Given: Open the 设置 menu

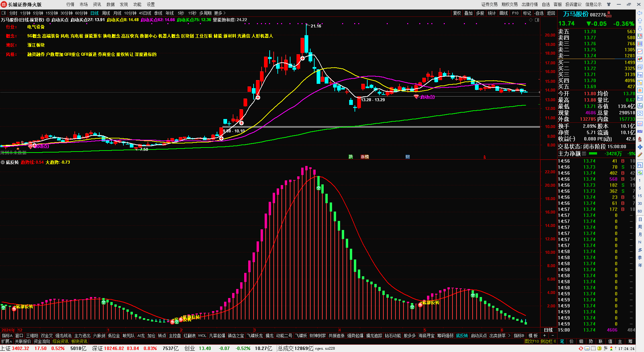Looking at the screenshot, I should (x=151, y=4).
